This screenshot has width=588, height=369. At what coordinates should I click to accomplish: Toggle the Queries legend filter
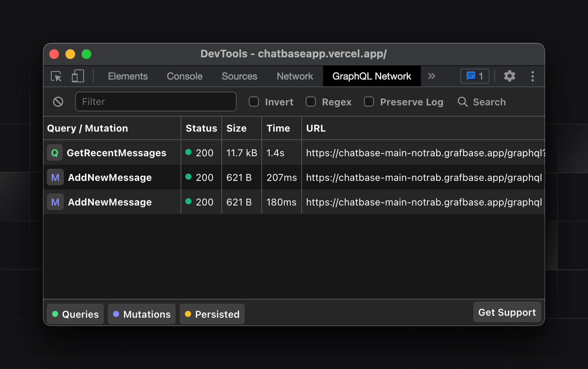(x=75, y=314)
